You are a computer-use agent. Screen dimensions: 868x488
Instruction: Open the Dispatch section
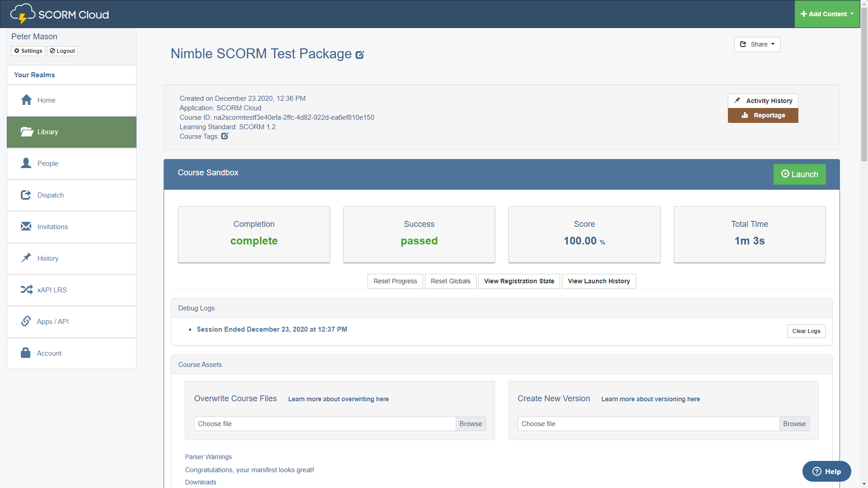(71, 195)
